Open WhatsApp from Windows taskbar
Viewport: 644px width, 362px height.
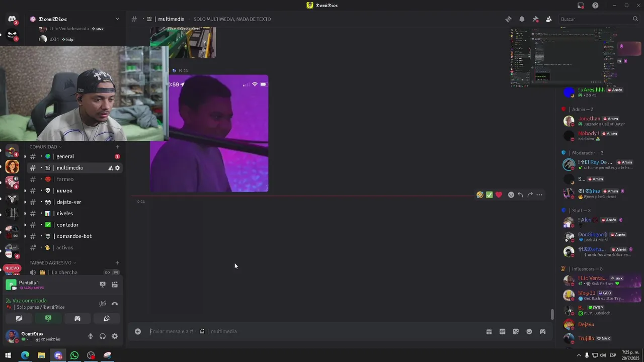[x=74, y=355]
